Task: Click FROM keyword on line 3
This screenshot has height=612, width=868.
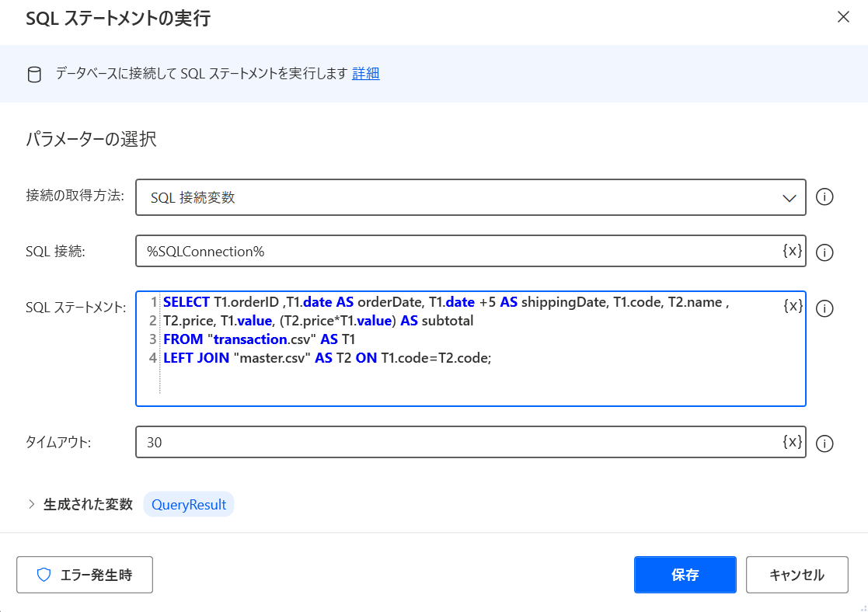Action: pyautogui.click(x=183, y=339)
